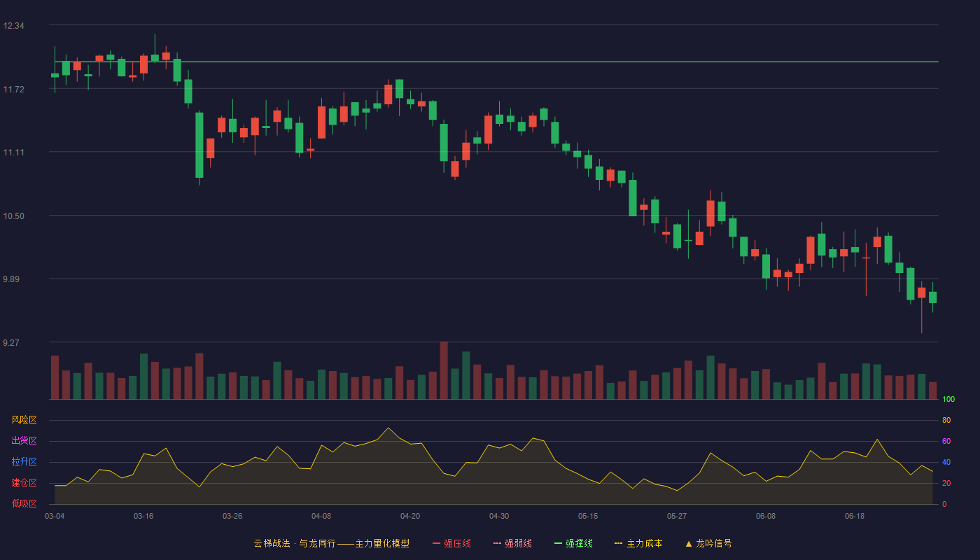Click the 12.34 price axis label
Image resolution: width=980 pixels, height=560 pixels.
coord(14,26)
